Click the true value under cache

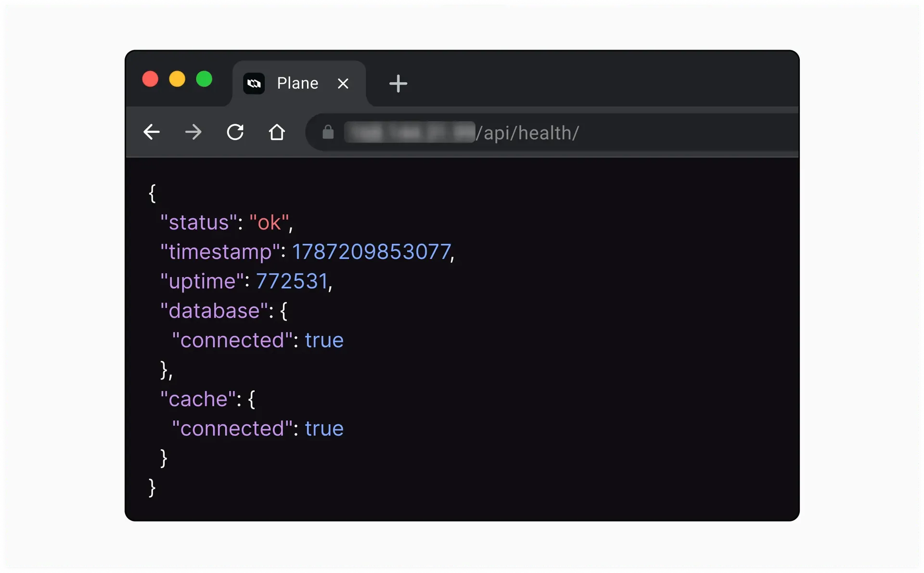(x=324, y=429)
